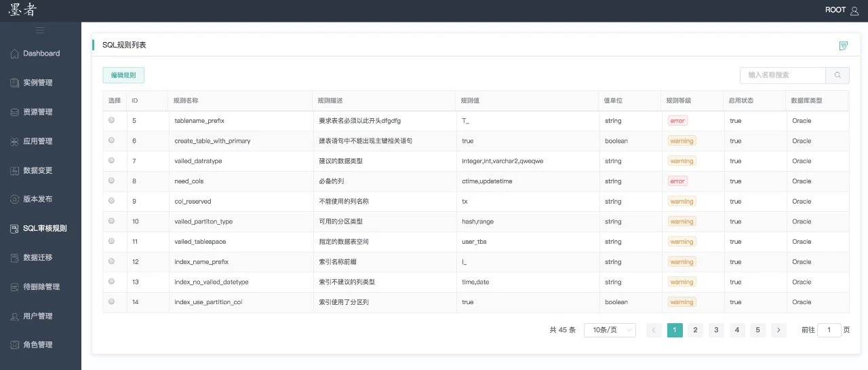This screenshot has height=370, width=868.
Task: Collapse the sidebar with hamburger icon
Action: (40, 30)
